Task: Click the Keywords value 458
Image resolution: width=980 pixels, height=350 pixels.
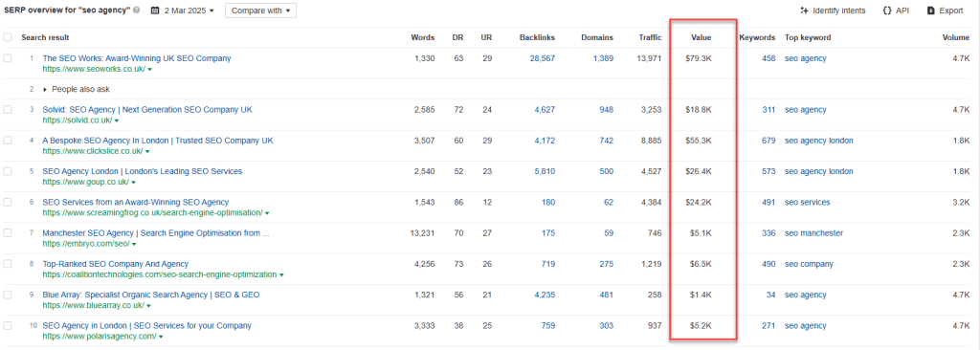Action: pos(768,58)
